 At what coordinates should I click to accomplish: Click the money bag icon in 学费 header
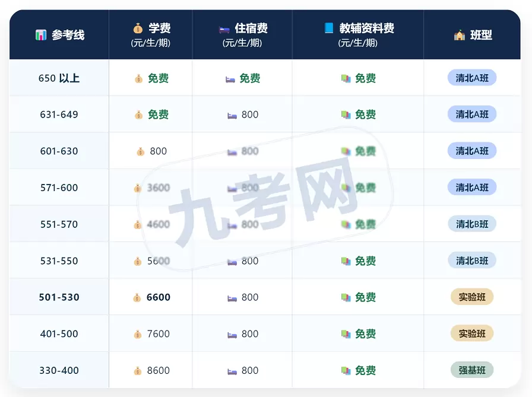point(138,28)
